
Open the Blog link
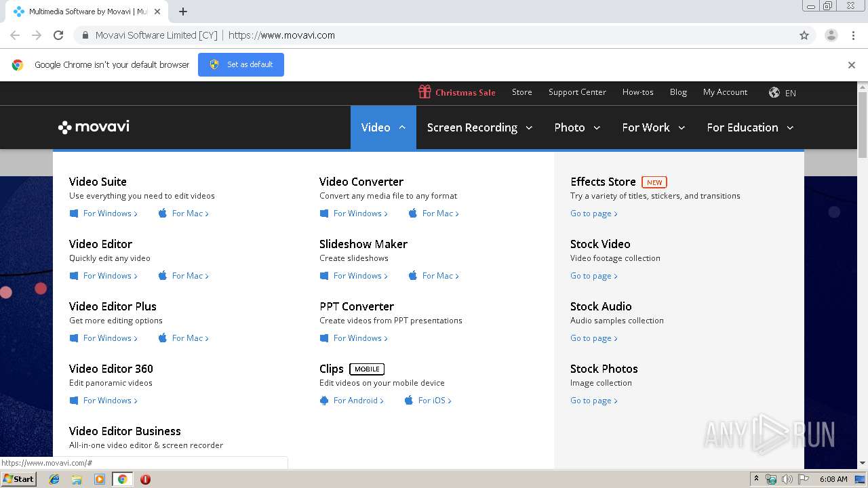[x=678, y=92]
